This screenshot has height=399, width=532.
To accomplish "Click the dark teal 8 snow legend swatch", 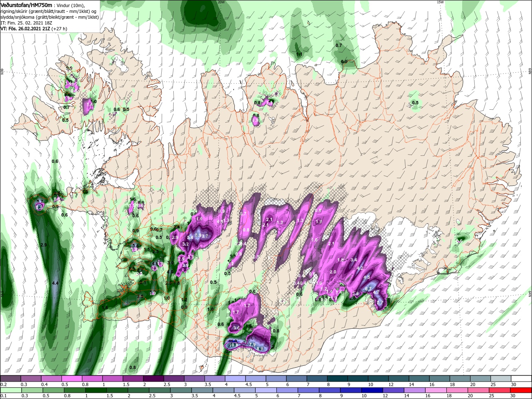I will pyautogui.click(x=337, y=379).
